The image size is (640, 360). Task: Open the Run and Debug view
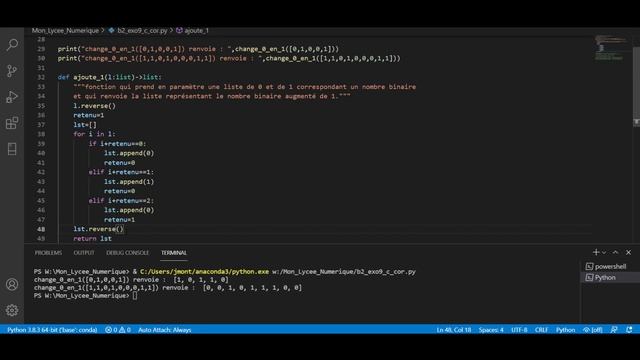pyautogui.click(x=12, y=97)
